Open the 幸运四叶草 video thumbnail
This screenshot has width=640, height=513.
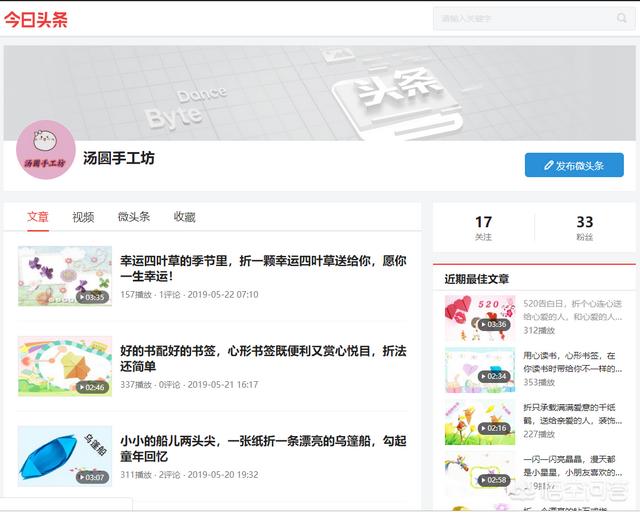click(65, 276)
